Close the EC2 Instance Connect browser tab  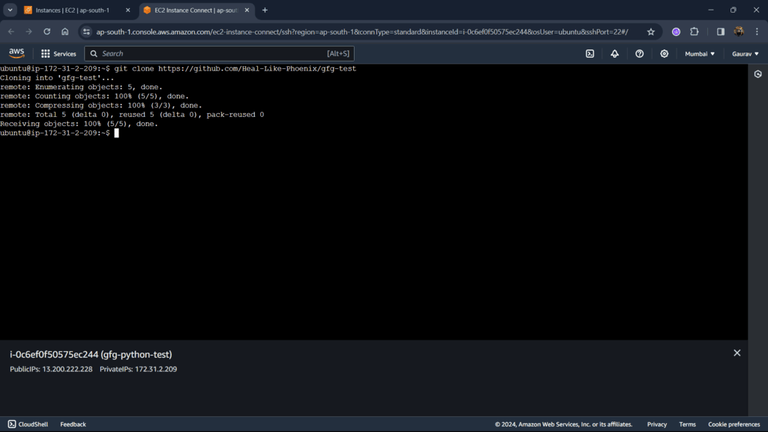pos(247,10)
